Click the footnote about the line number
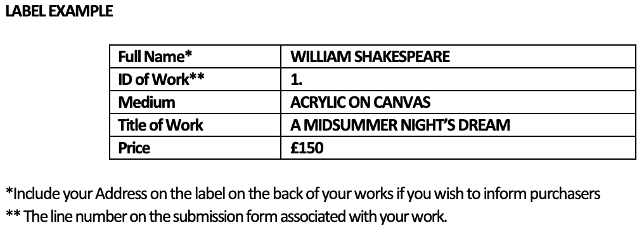Screen dimensions: 644x232 pyautogui.click(x=226, y=216)
